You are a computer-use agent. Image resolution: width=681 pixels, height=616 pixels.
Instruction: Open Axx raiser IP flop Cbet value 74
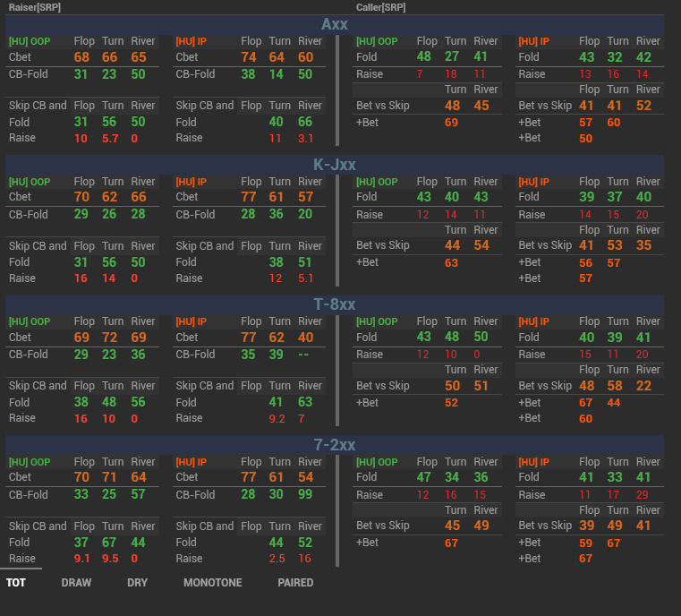(249, 57)
